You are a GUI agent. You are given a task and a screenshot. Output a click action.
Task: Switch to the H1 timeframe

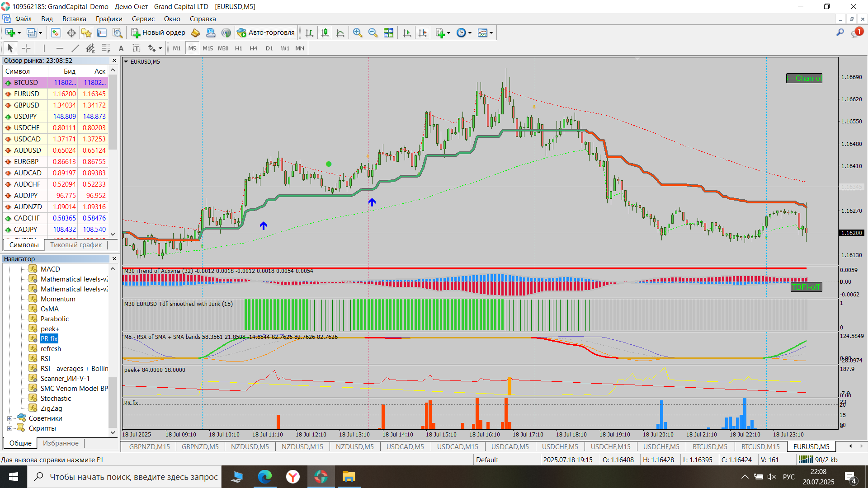click(x=238, y=48)
